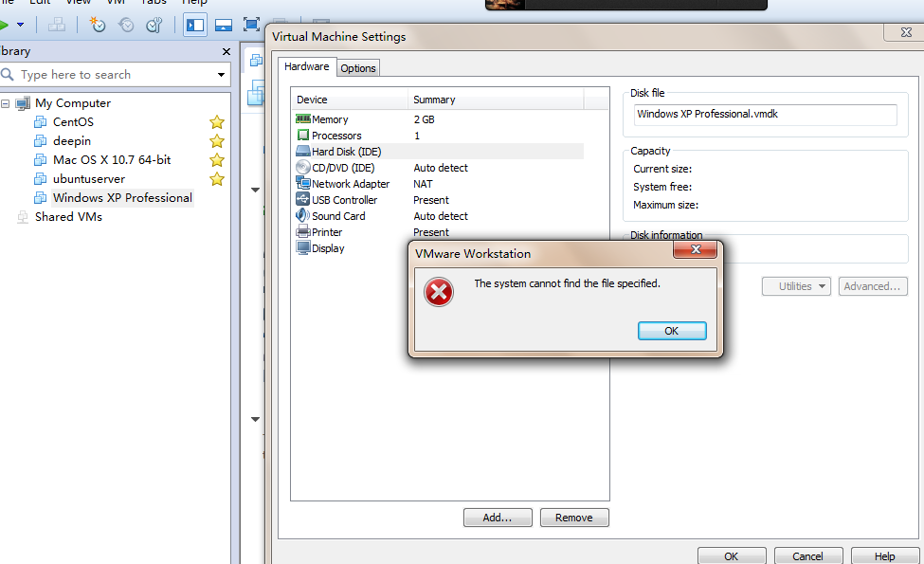Viewport: 924px width, 564px height.
Task: Select the CD/DVD (IDE) device icon
Action: (x=303, y=168)
